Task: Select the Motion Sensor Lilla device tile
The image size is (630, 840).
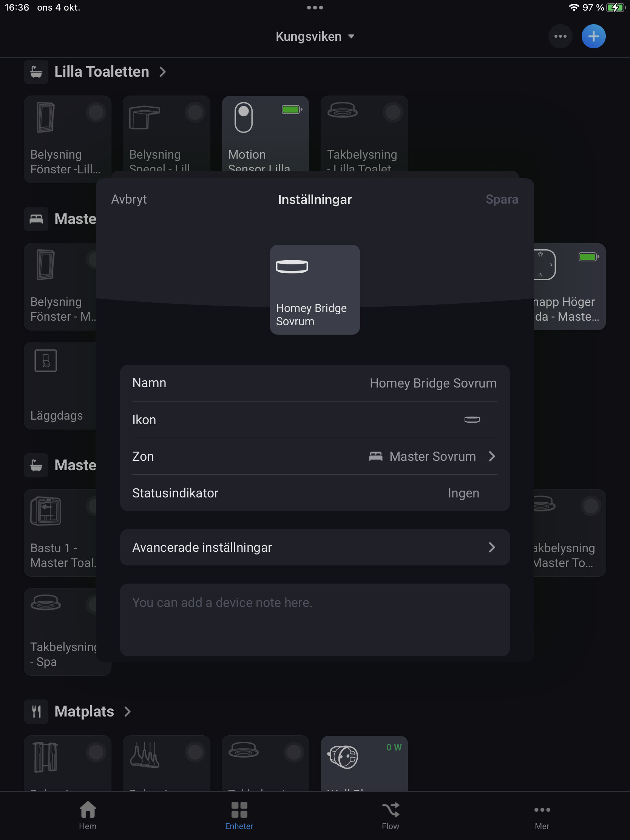Action: click(x=265, y=134)
